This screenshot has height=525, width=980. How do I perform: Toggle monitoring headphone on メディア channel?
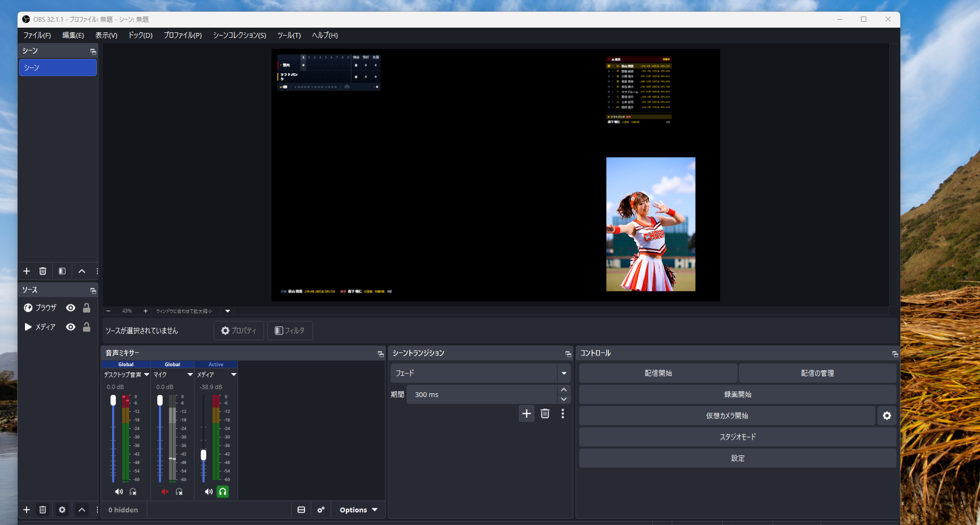pos(223,492)
